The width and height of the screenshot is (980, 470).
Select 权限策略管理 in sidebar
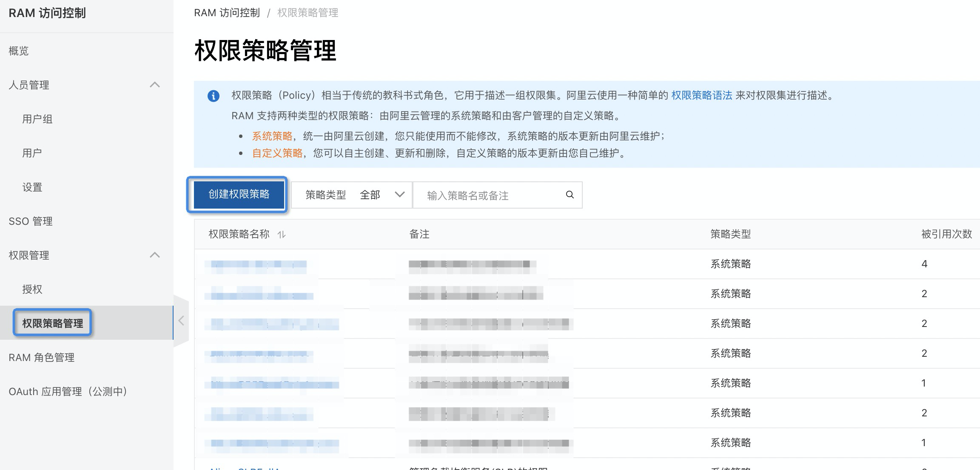(x=53, y=323)
